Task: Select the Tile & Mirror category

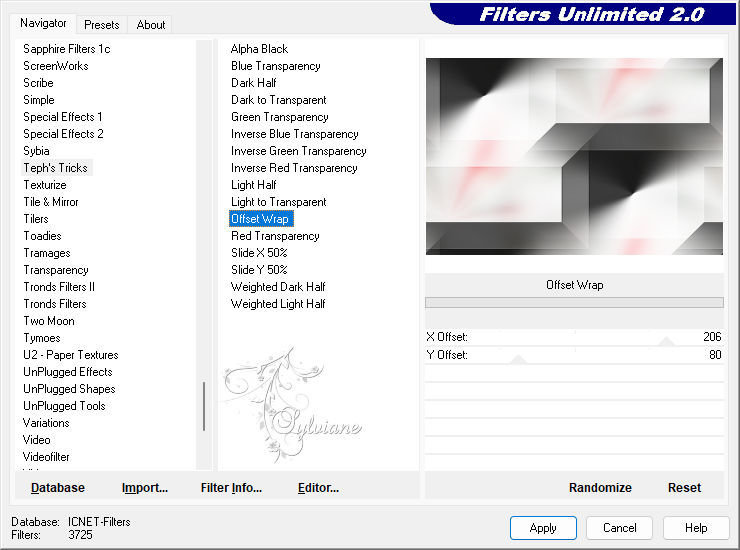Action: click(51, 202)
